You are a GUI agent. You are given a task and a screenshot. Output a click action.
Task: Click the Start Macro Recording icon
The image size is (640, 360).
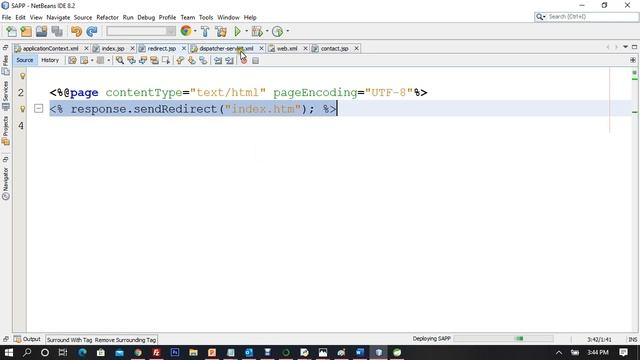(244, 60)
